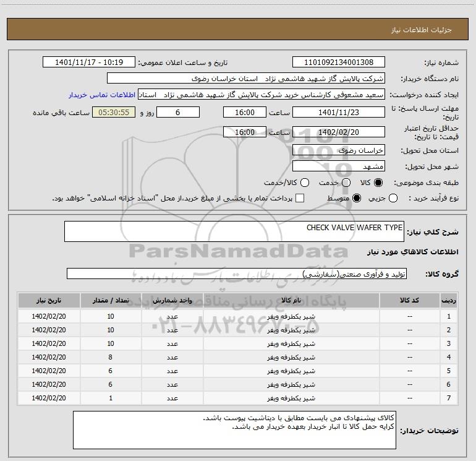The height and width of the screenshot is (461, 476).
Task: Click buyer notes text area
Action: click(234, 430)
